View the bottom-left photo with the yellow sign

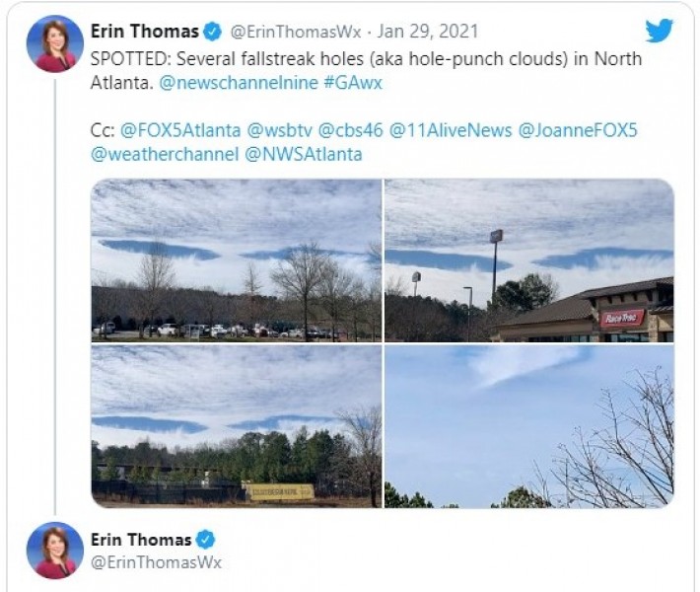click(x=237, y=426)
